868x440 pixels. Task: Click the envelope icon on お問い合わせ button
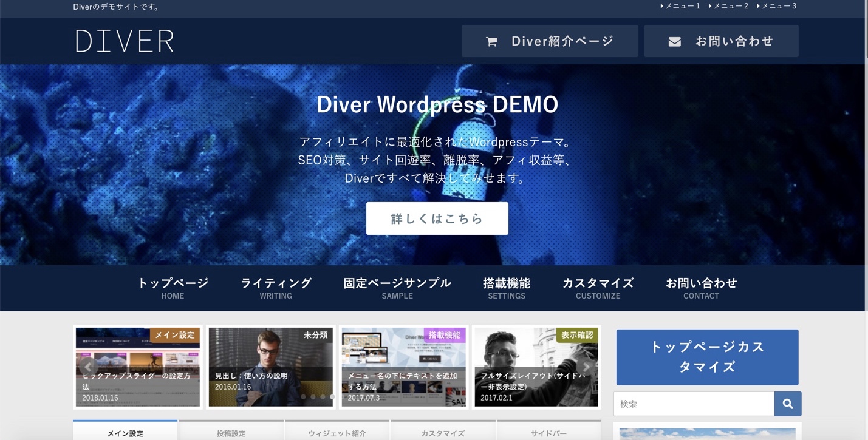674,41
